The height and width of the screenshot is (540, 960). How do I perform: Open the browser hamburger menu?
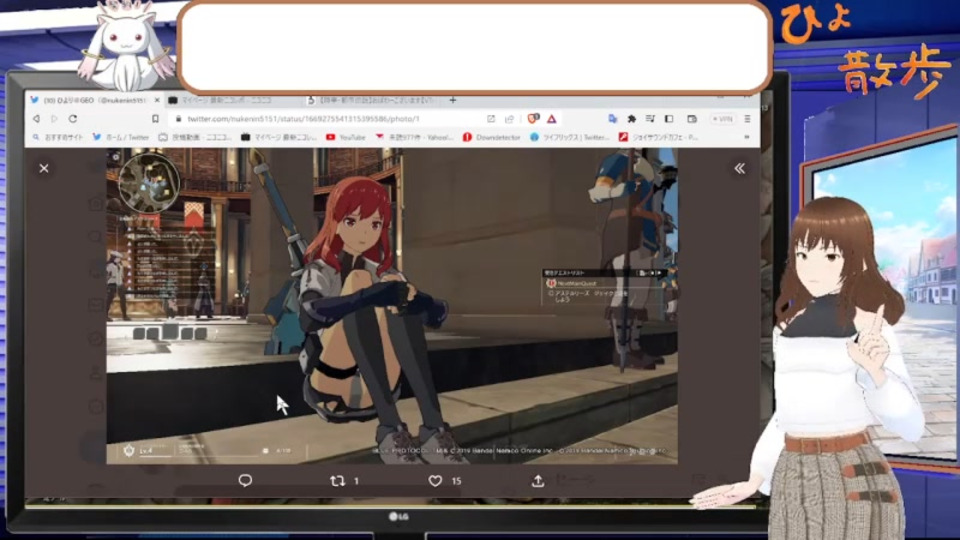click(x=747, y=119)
